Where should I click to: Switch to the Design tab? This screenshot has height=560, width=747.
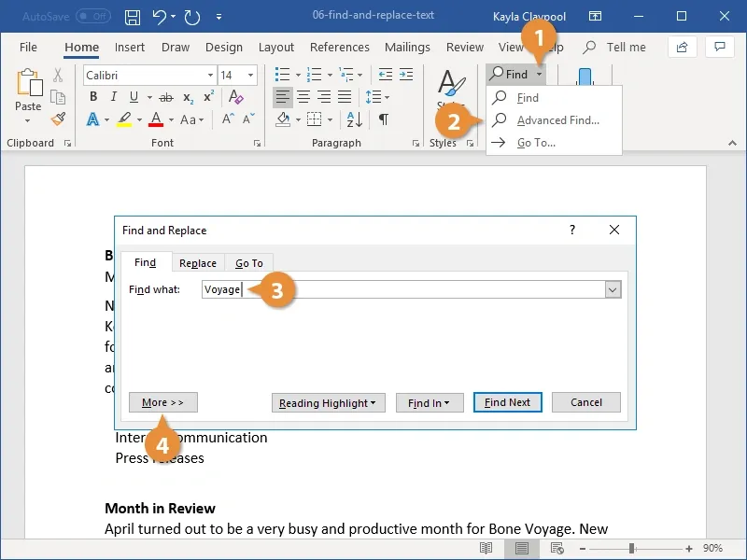224,48
